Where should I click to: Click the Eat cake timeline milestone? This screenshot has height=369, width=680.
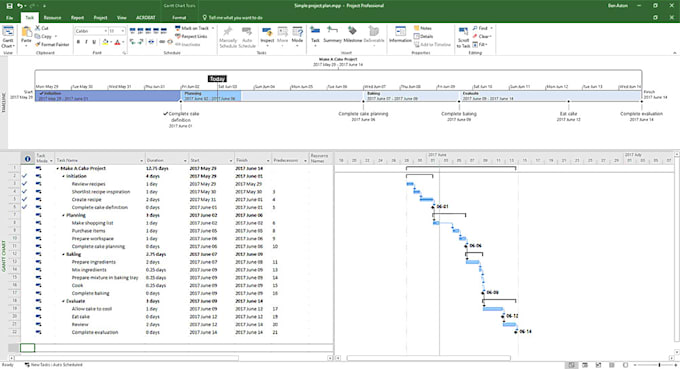(x=569, y=114)
